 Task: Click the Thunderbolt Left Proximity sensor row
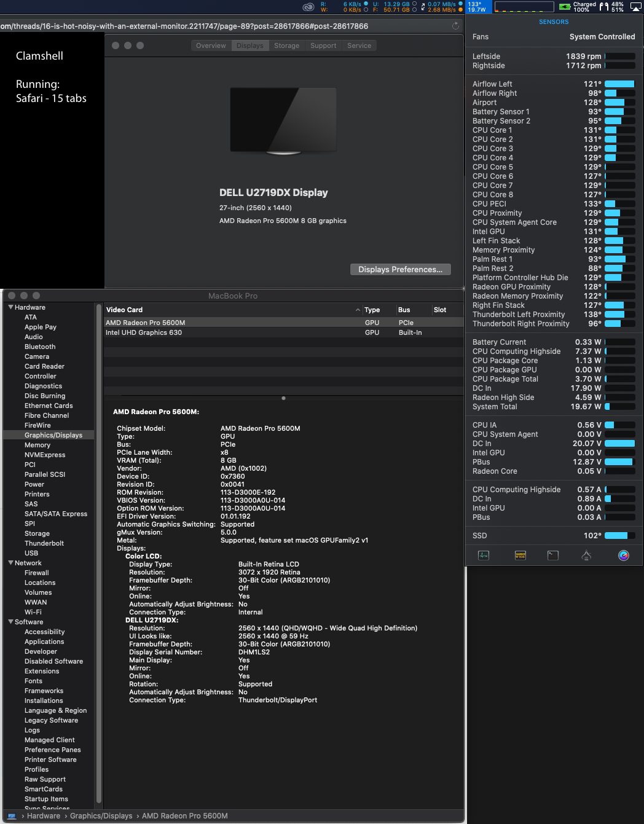coord(554,314)
